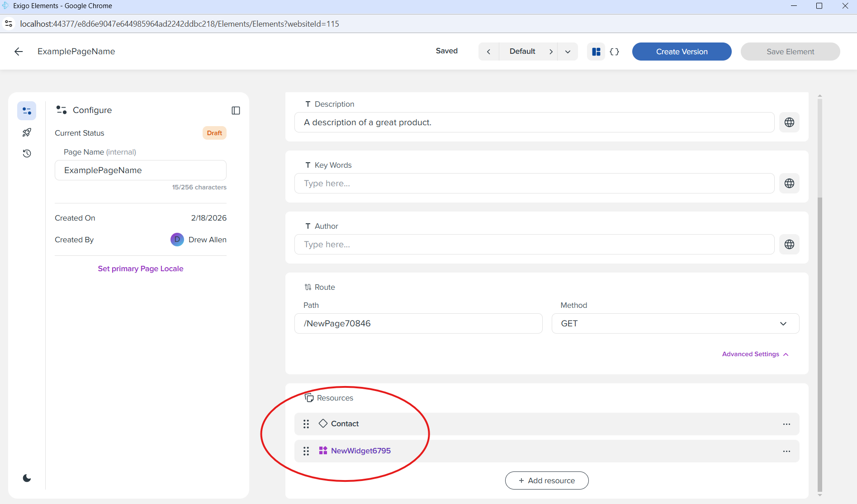Select the layout blocks view icon

coord(596,51)
